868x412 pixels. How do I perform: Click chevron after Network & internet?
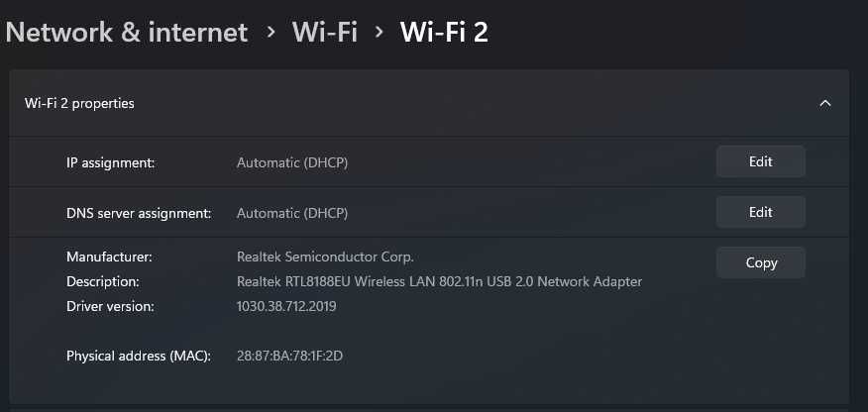pyautogui.click(x=271, y=33)
